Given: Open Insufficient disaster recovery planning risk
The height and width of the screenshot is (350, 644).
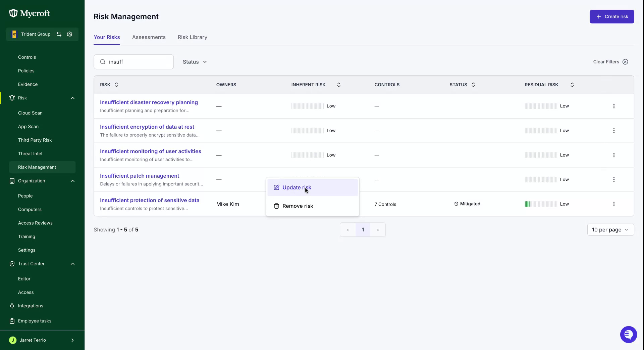Looking at the screenshot, I should [x=149, y=102].
